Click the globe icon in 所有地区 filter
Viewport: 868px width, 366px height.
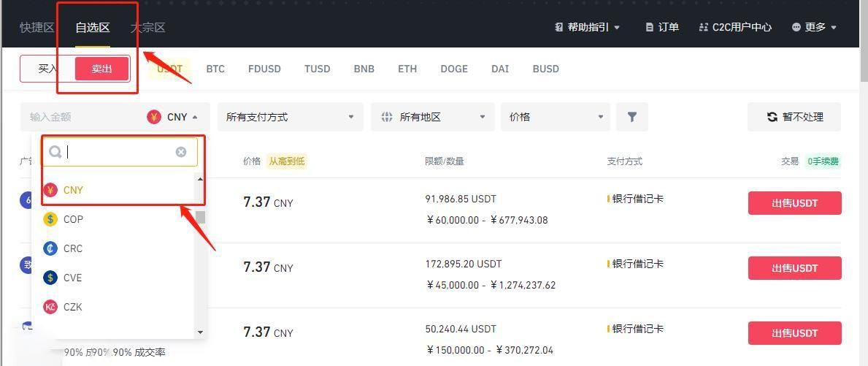[x=387, y=117]
